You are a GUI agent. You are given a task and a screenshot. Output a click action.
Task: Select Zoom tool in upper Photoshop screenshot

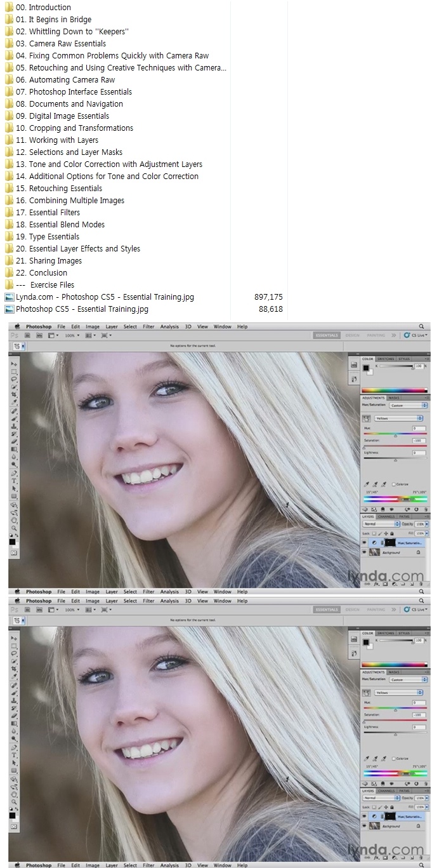[x=14, y=528]
